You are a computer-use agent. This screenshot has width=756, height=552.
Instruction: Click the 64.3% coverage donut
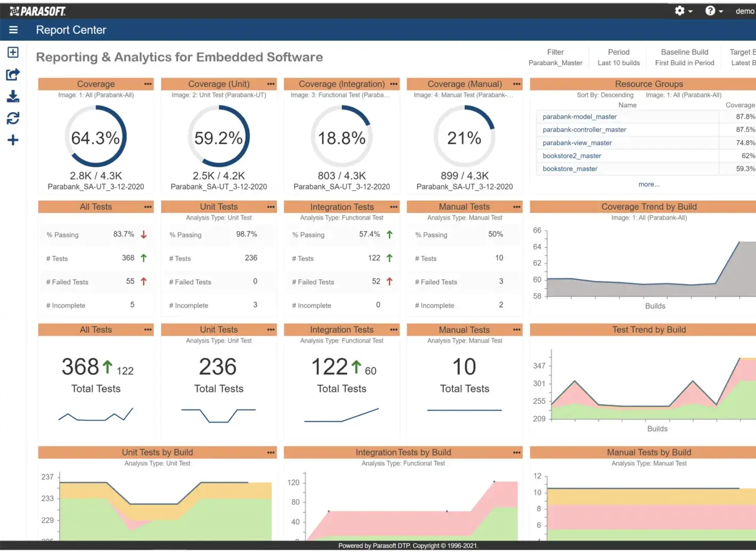point(96,136)
